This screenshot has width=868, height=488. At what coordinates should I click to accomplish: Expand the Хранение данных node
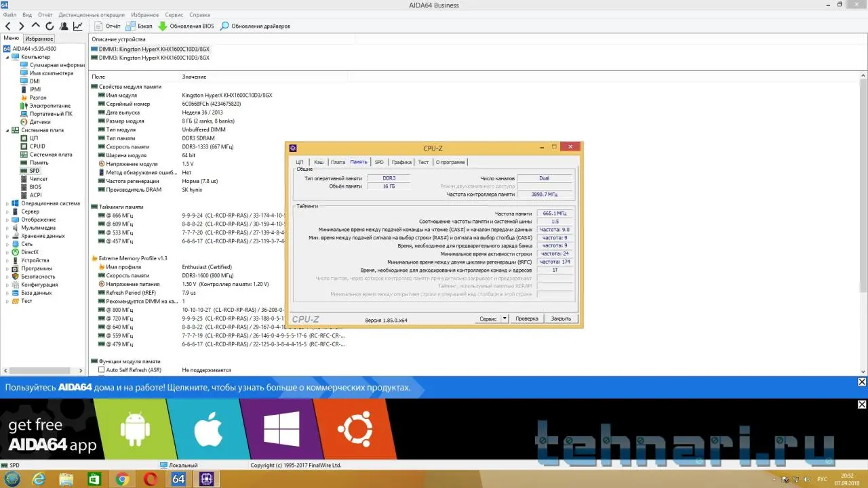point(7,236)
